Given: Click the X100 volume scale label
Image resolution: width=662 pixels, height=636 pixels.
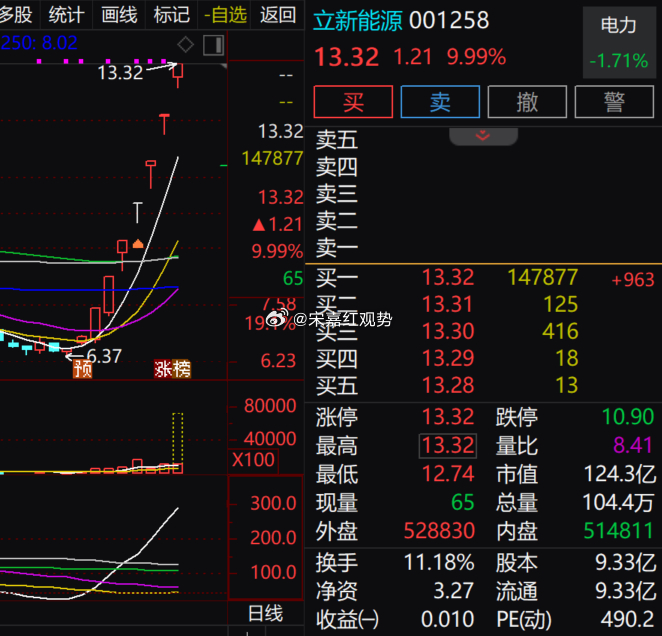Looking at the screenshot, I should (x=253, y=460).
